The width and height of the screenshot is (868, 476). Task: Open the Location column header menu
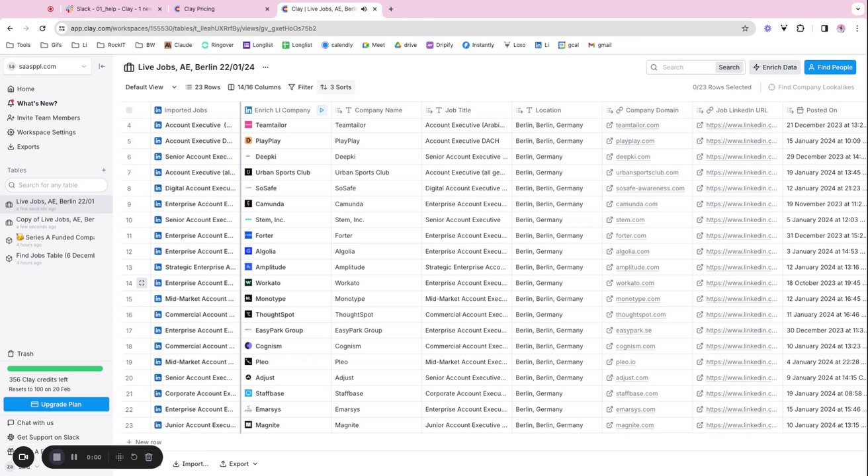(x=556, y=110)
